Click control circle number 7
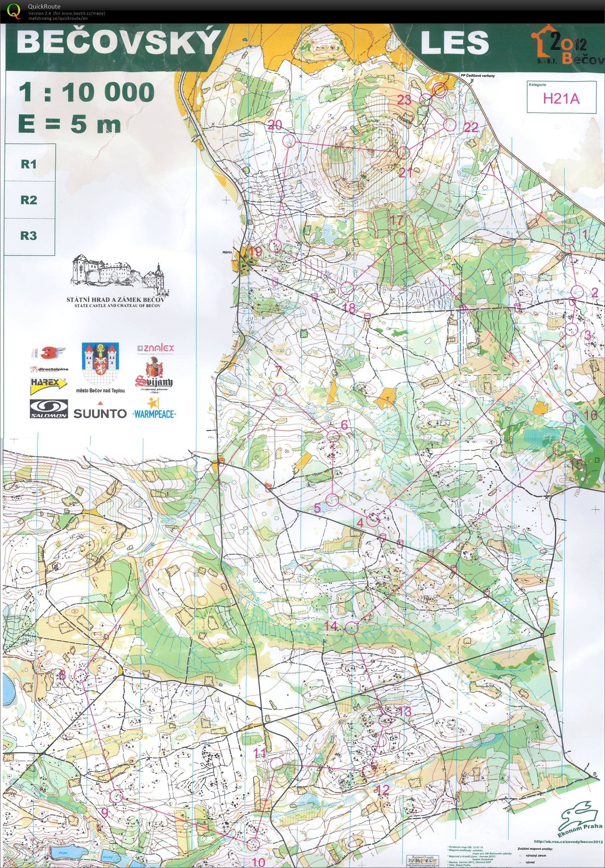The height and width of the screenshot is (868, 605). 280,389
